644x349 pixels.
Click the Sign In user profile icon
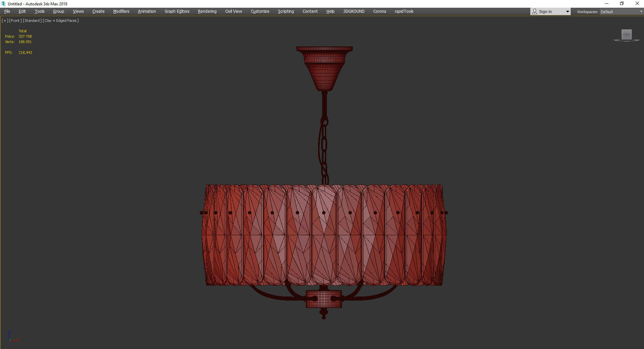click(535, 11)
